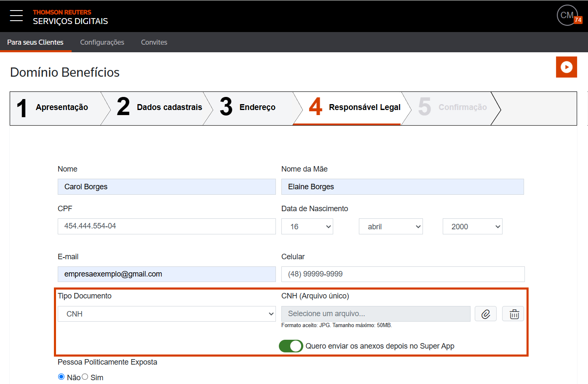This screenshot has height=384, width=588.
Task: Click the paperclip attach file icon
Action: [486, 314]
